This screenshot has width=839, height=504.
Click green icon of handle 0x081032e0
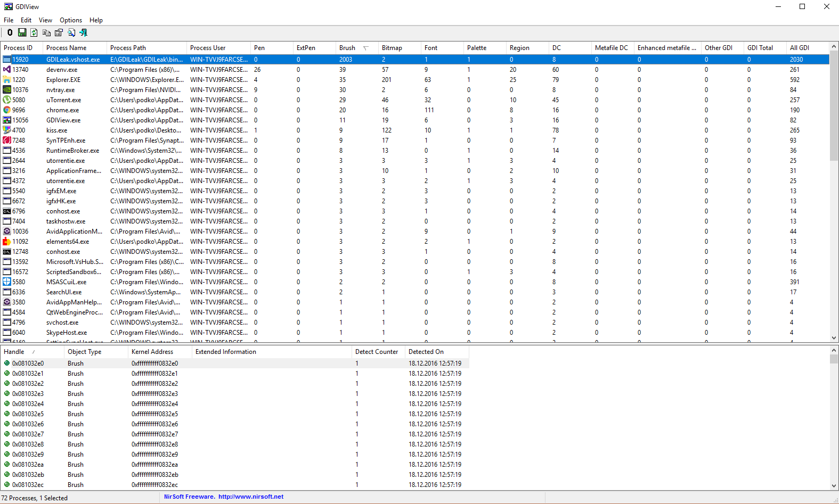[x=7, y=363]
